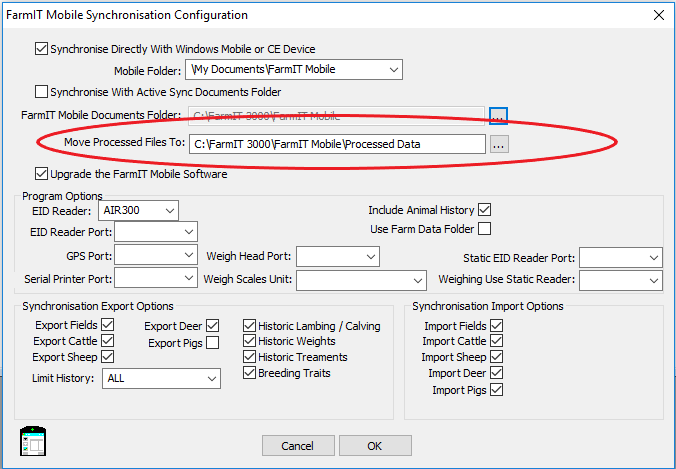This screenshot has height=469, width=676.
Task: Open the Weigh Head Port dropdown
Action: pos(338,256)
